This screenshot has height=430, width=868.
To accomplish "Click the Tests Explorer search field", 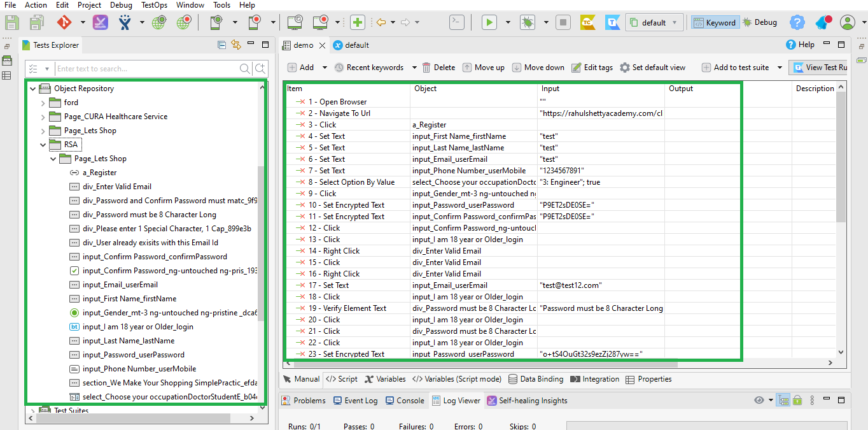I will (x=146, y=68).
